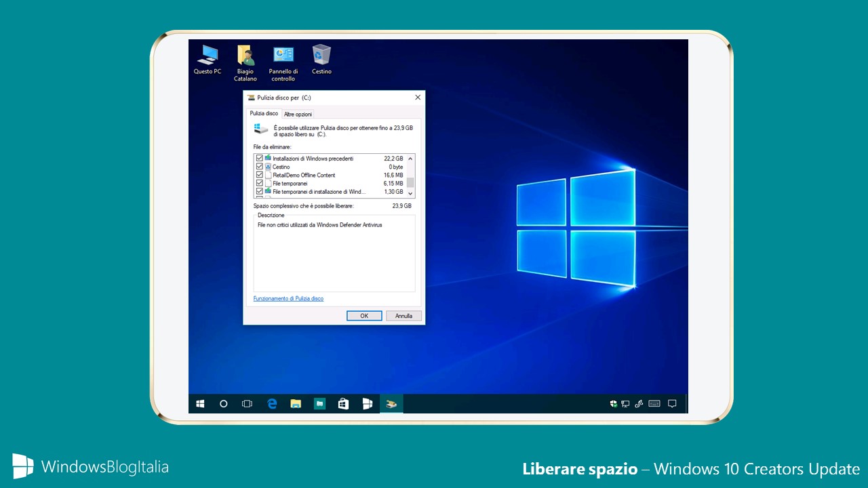Open the Funzionamento di Pulizia disco link

(288, 298)
